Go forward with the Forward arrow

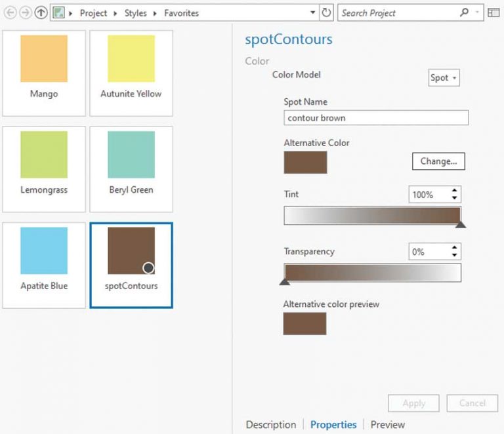pos(26,13)
